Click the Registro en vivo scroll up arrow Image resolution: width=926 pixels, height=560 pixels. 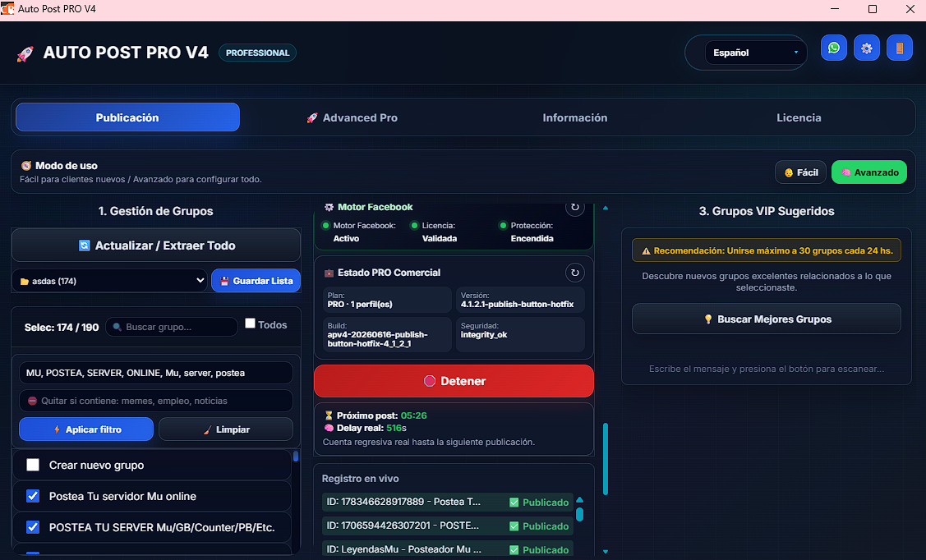pyautogui.click(x=579, y=500)
